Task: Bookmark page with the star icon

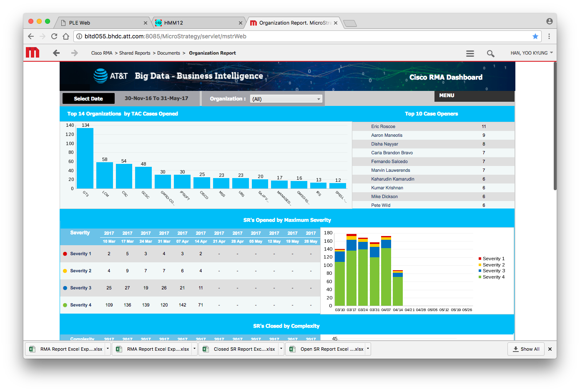Action: point(535,36)
